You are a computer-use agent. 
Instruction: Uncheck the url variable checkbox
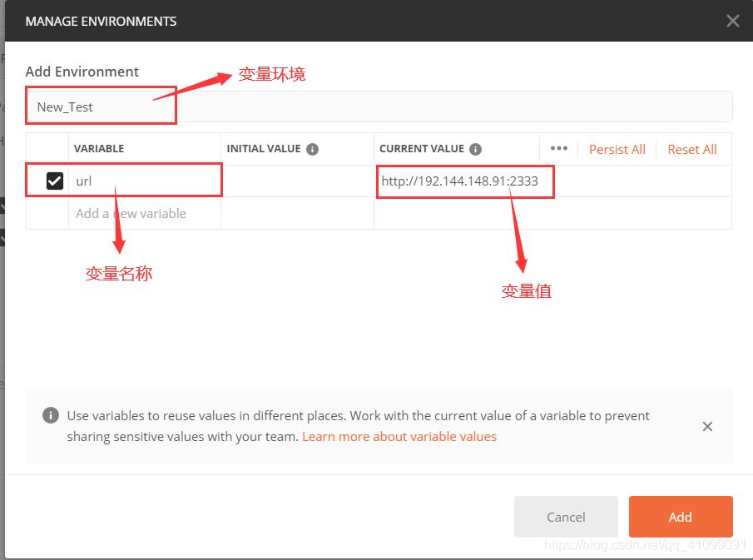point(55,181)
